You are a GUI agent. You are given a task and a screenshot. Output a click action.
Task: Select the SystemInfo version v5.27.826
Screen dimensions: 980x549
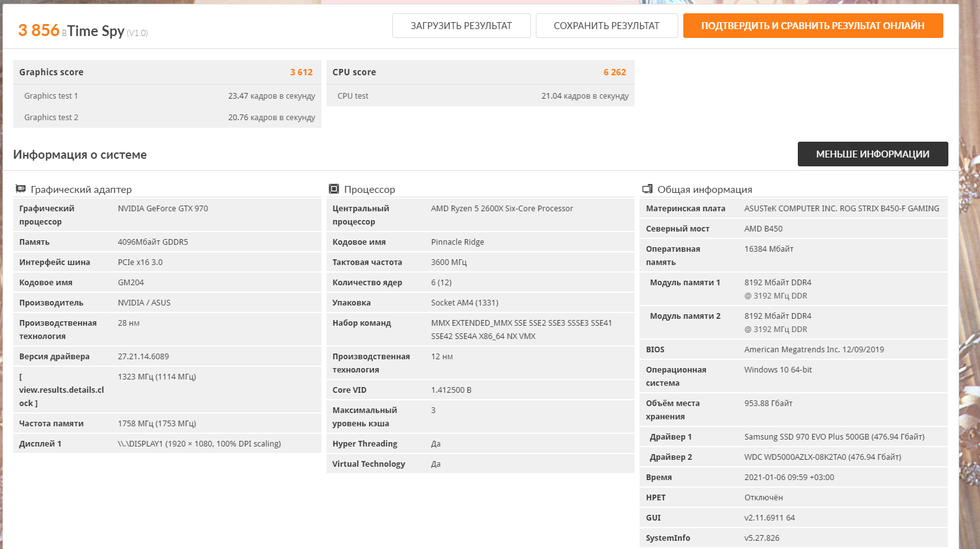762,538
